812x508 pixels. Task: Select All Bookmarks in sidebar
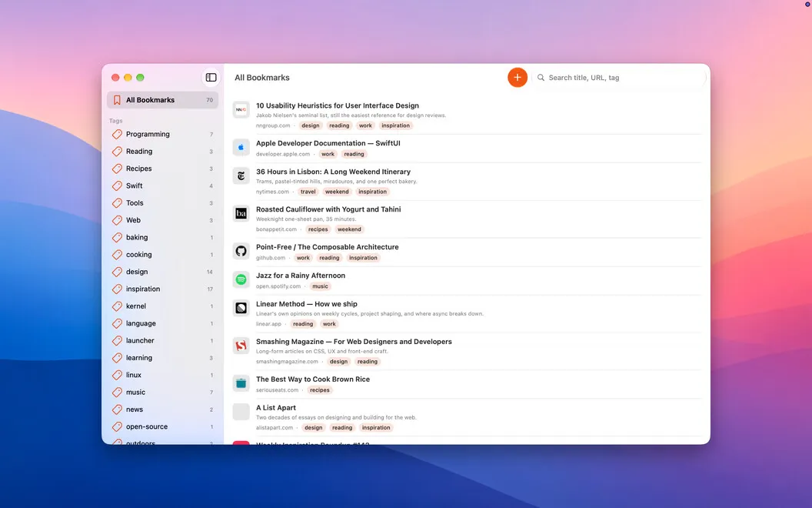[162, 100]
